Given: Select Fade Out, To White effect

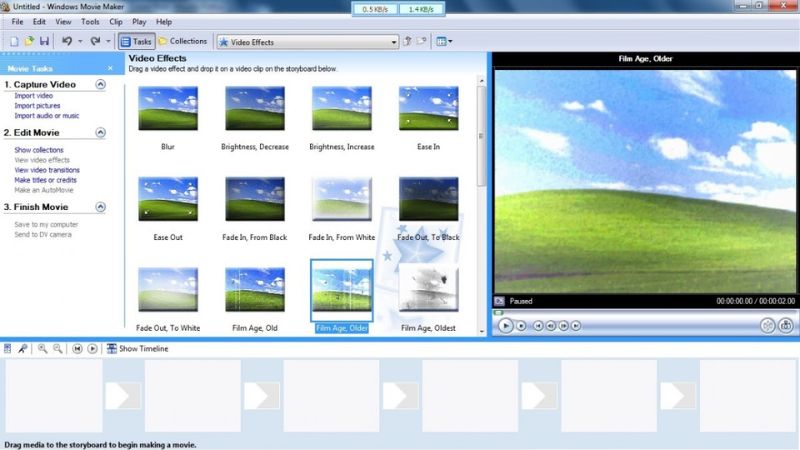Looking at the screenshot, I should [x=168, y=289].
